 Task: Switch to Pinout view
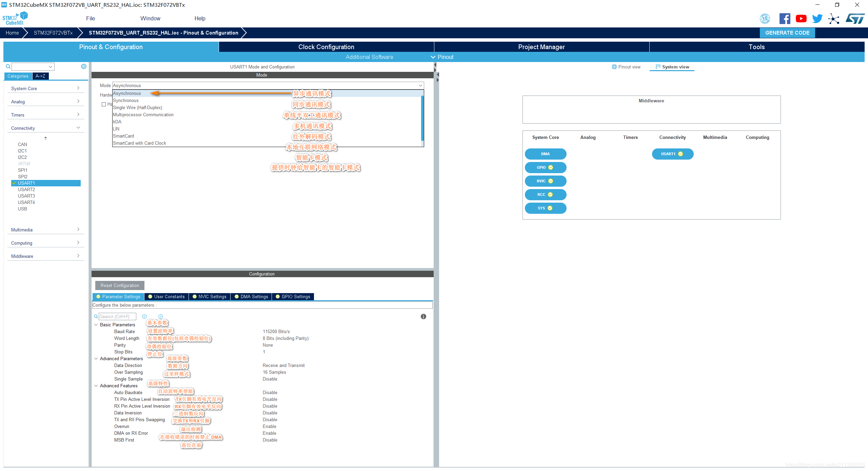tap(626, 67)
